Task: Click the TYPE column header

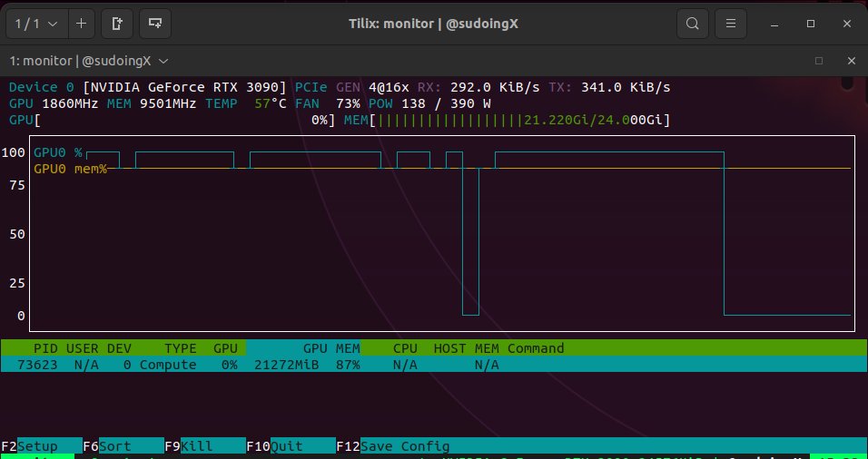Action: click(x=180, y=348)
